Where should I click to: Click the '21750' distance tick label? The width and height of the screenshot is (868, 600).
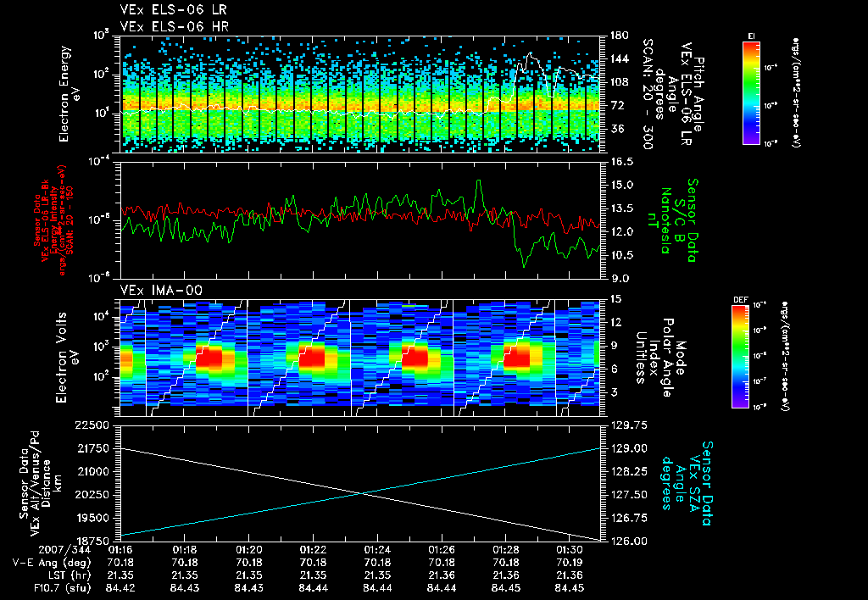[93, 448]
